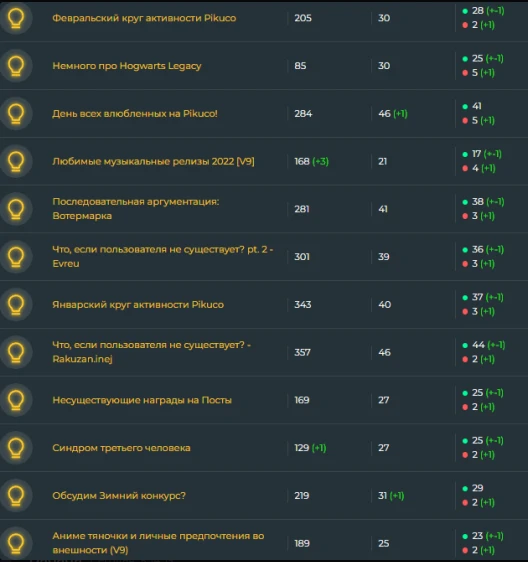Click lightbulb icon beside Любимые музыкальные релизы 2022
This screenshot has height=562, width=528.
pyautogui.click(x=16, y=161)
